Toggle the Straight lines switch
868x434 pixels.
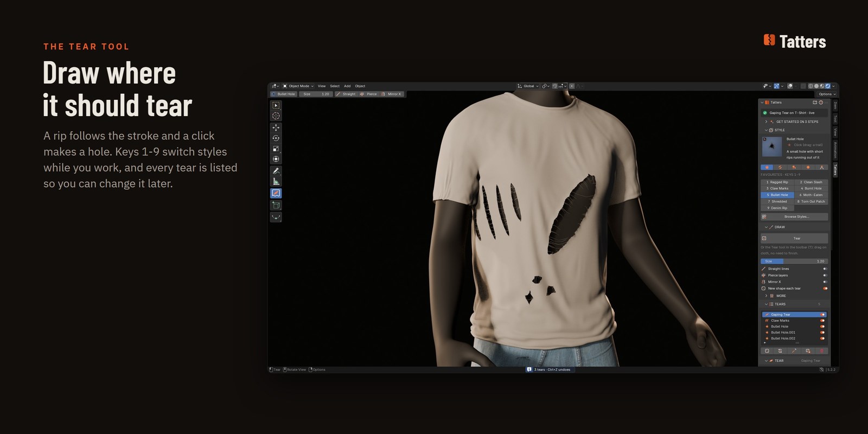[825, 269]
